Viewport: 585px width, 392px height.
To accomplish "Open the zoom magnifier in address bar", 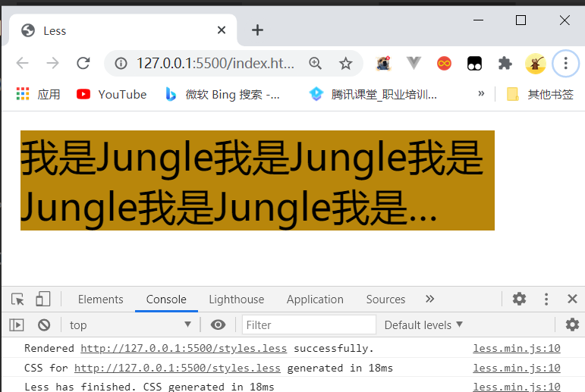I will tap(315, 64).
